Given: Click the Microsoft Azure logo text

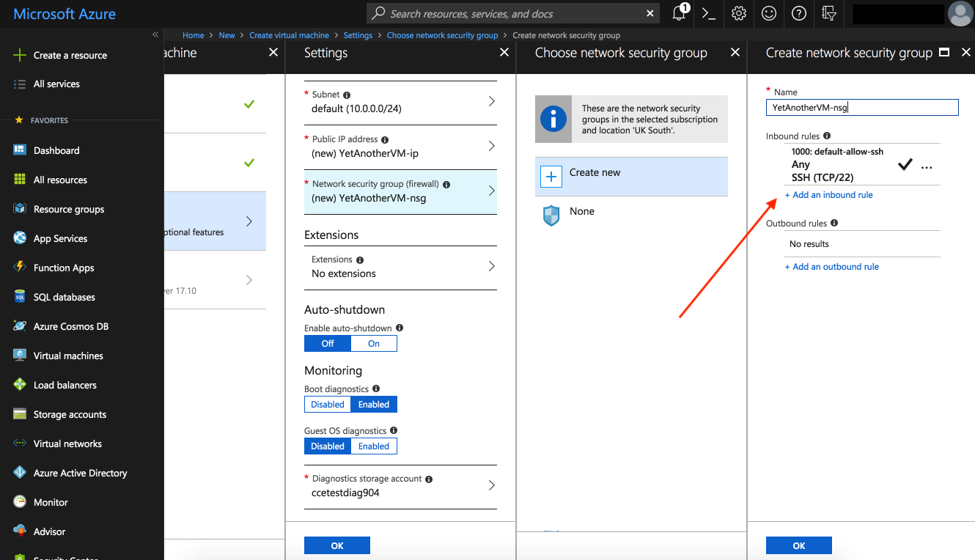Looking at the screenshot, I should click(x=65, y=13).
